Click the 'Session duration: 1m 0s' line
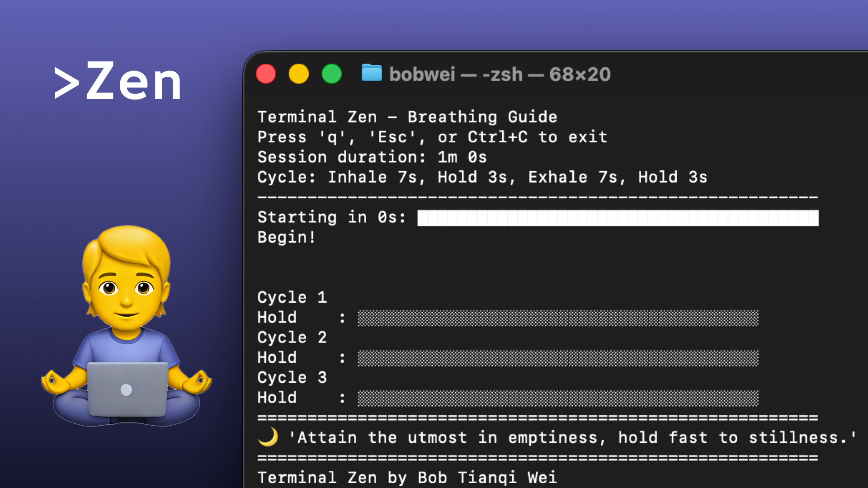 tap(372, 157)
